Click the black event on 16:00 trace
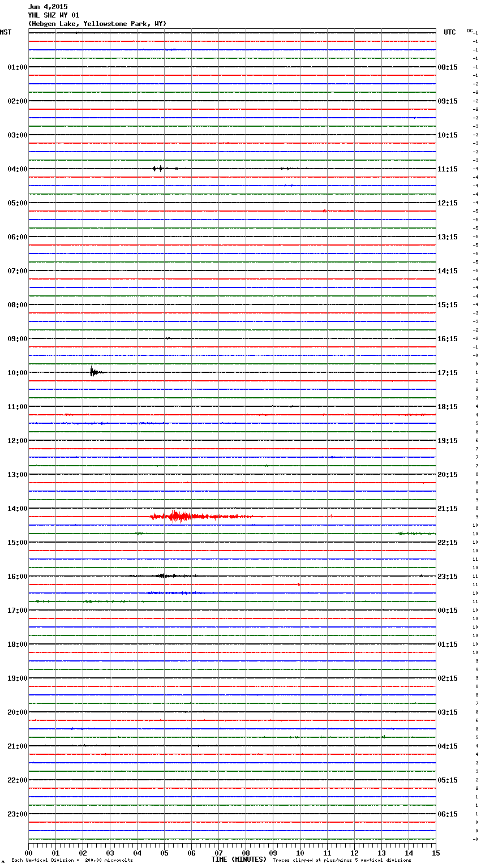Viewport: 481px width, 868px height. click(164, 575)
